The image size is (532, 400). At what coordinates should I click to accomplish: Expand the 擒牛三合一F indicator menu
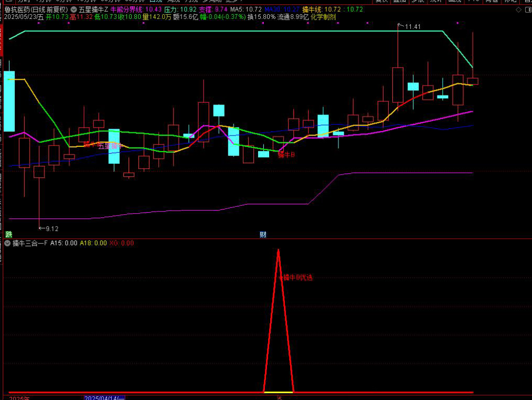point(7,243)
